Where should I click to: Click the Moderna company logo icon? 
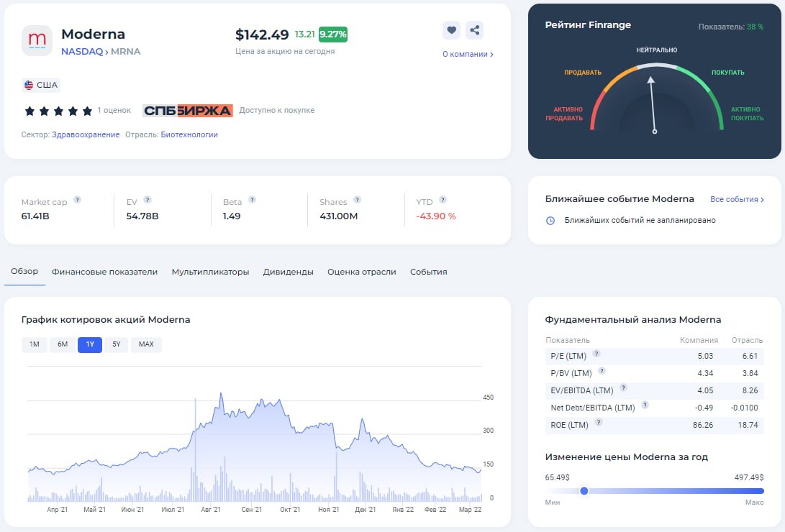click(37, 40)
